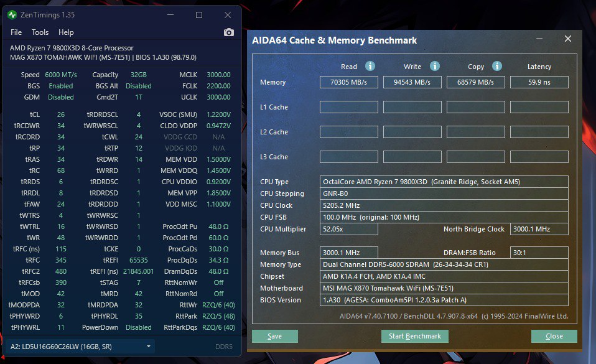Click the Speed value 6000 MT/s
This screenshot has width=596, height=364.
coord(61,75)
